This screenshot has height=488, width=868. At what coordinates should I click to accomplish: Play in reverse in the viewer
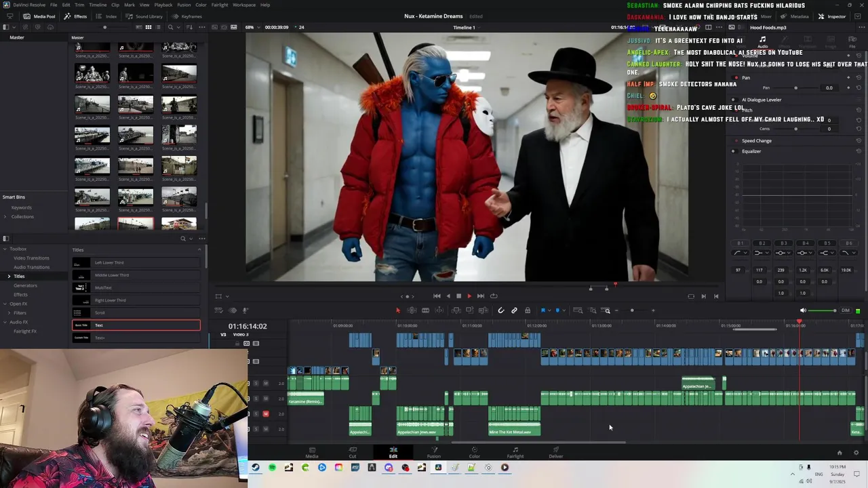pyautogui.click(x=448, y=296)
